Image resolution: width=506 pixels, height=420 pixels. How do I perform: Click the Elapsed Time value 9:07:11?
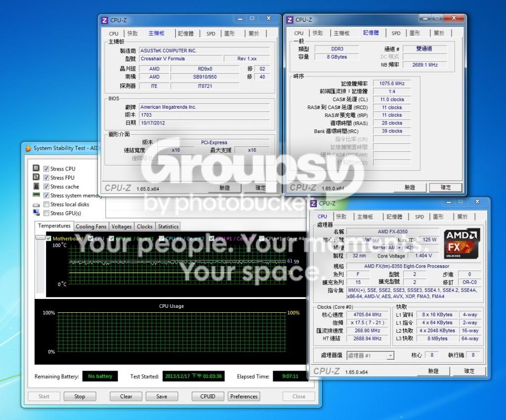click(290, 376)
